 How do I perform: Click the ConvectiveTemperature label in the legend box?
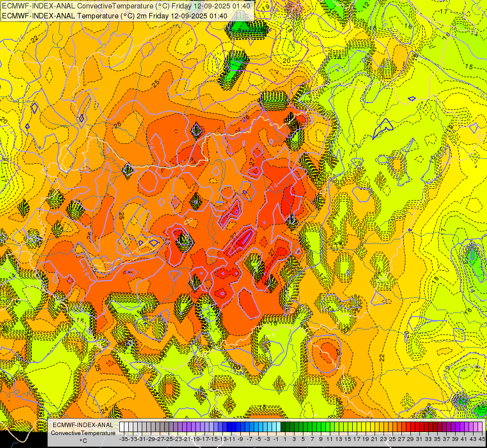pos(83,433)
